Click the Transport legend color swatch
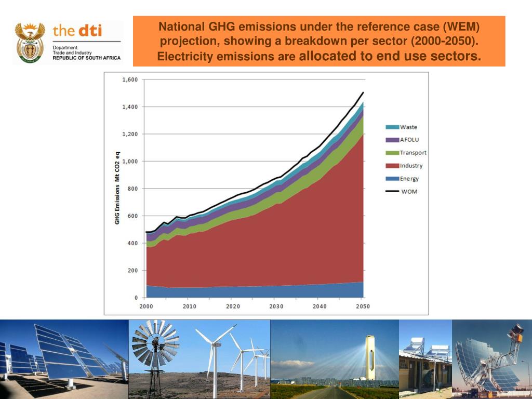 click(x=392, y=153)
